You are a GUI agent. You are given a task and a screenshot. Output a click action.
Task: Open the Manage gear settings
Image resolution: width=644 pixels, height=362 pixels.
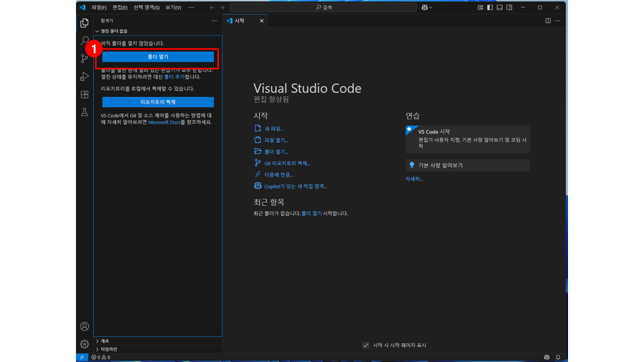coord(85,344)
